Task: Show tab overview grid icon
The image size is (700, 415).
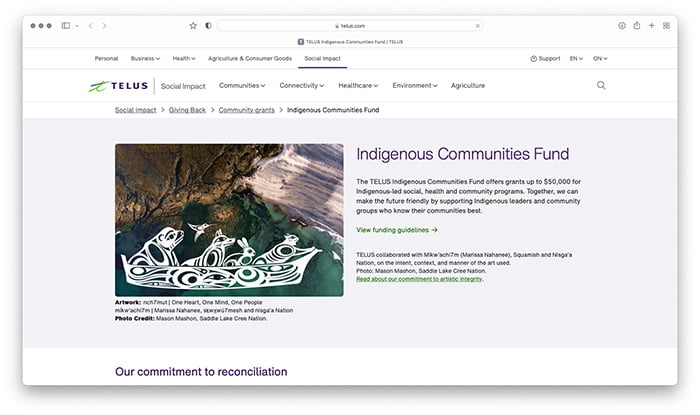Action: (667, 26)
